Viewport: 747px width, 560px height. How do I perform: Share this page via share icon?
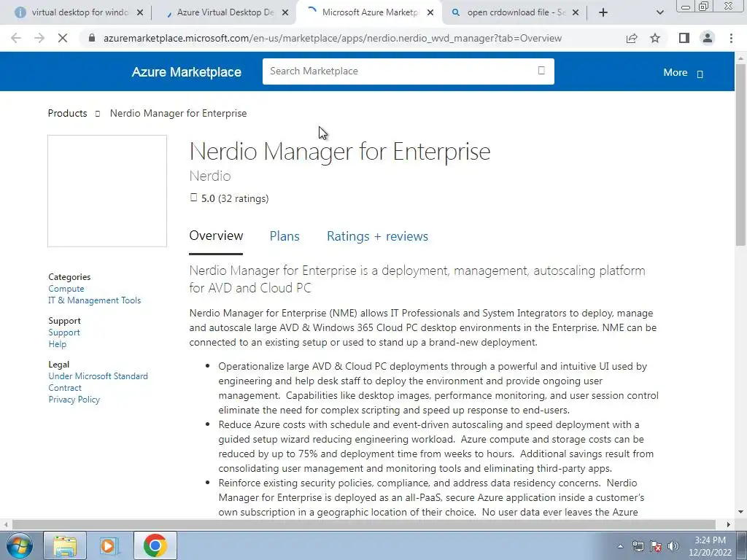pos(632,38)
